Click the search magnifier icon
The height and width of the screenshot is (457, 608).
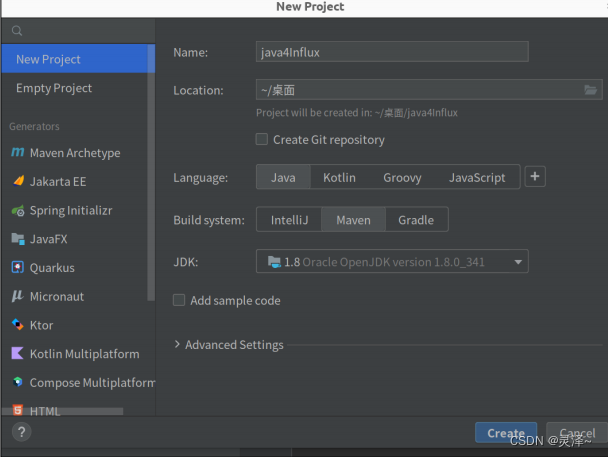click(x=17, y=31)
